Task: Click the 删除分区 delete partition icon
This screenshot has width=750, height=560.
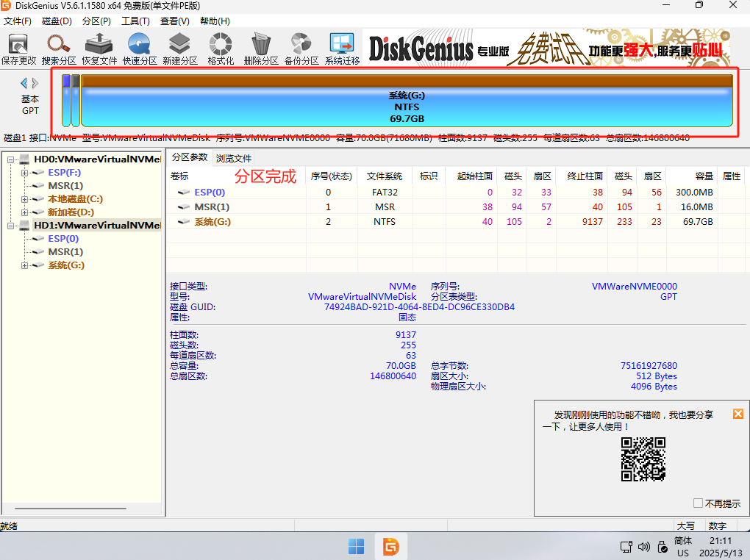Action: [261, 49]
